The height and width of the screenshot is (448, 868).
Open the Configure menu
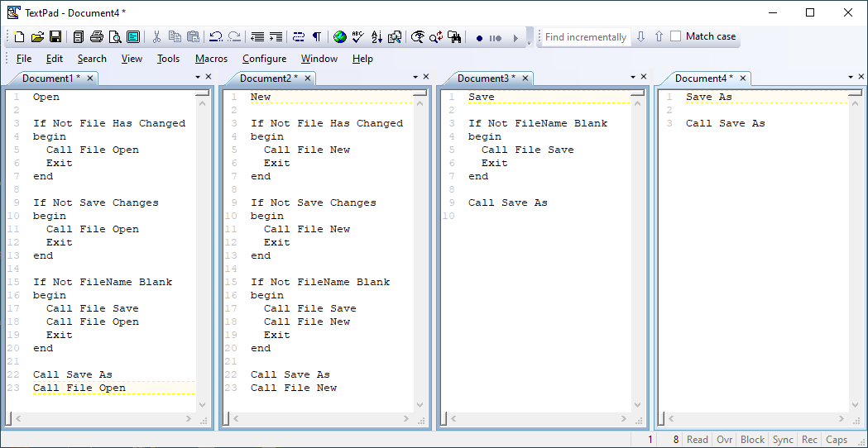click(x=265, y=59)
